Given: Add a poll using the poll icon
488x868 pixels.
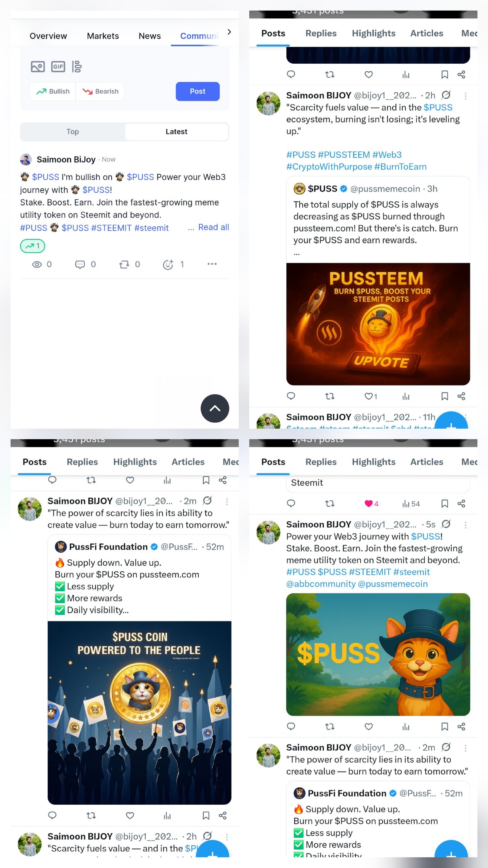Looking at the screenshot, I should (77, 67).
